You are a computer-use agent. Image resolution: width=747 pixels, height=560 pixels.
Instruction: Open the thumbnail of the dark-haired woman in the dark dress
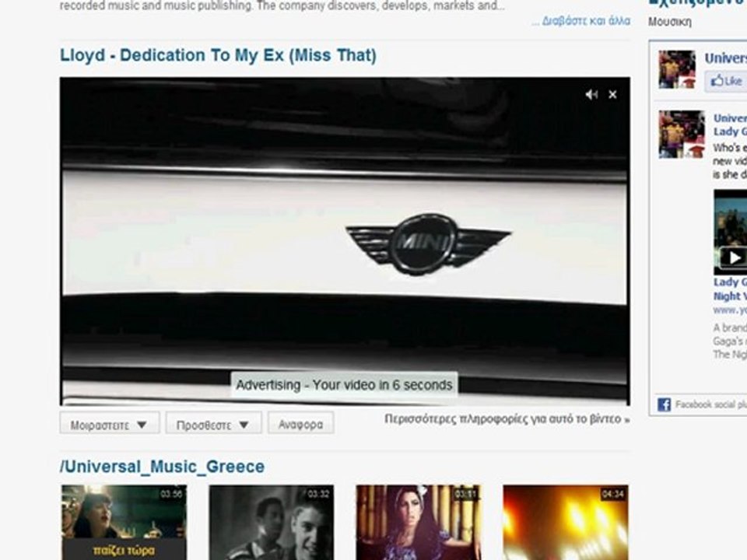[419, 523]
